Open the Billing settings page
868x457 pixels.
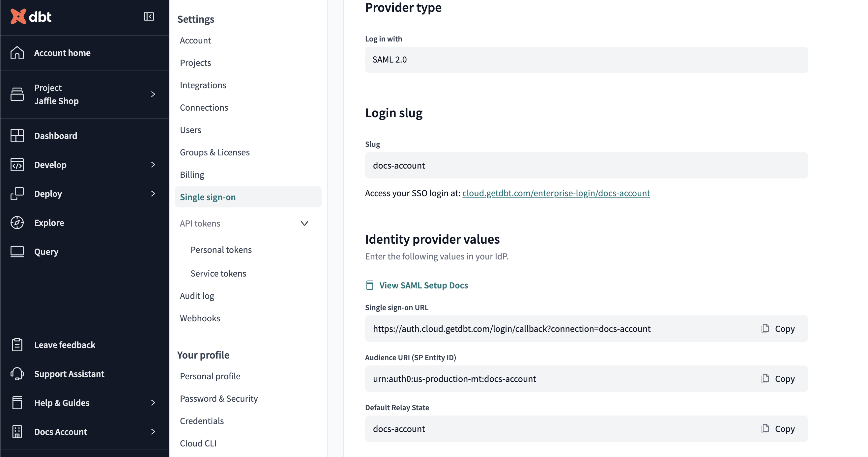(x=192, y=175)
